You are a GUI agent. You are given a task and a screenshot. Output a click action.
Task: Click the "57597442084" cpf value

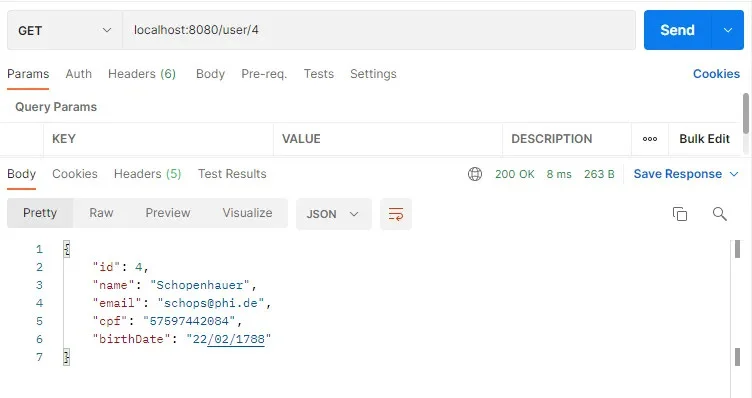pyautogui.click(x=189, y=321)
